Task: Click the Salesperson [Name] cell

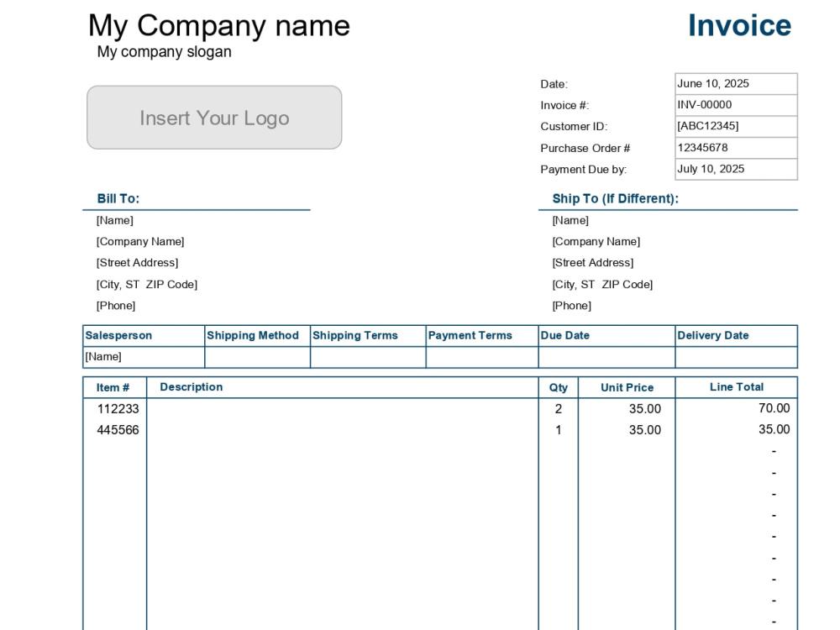Action: [x=144, y=357]
